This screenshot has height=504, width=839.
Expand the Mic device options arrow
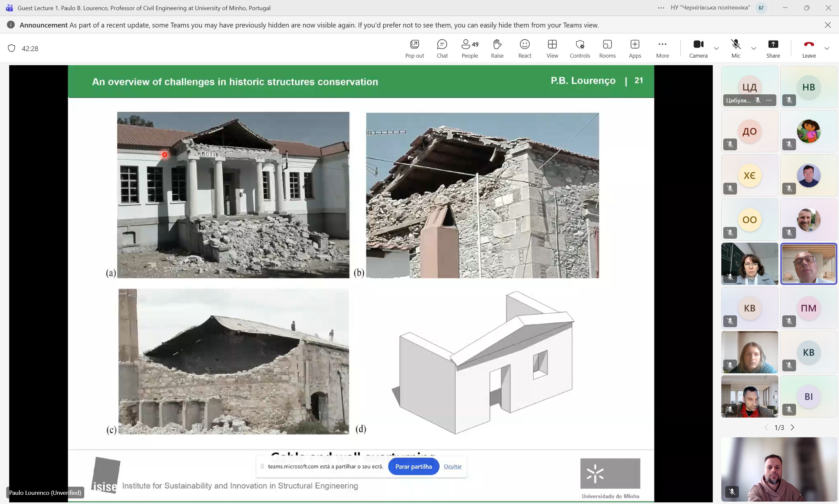click(753, 48)
